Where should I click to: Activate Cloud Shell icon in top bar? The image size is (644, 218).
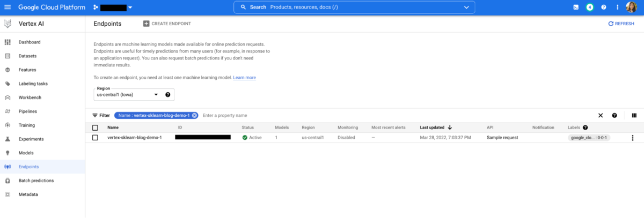tap(576, 7)
